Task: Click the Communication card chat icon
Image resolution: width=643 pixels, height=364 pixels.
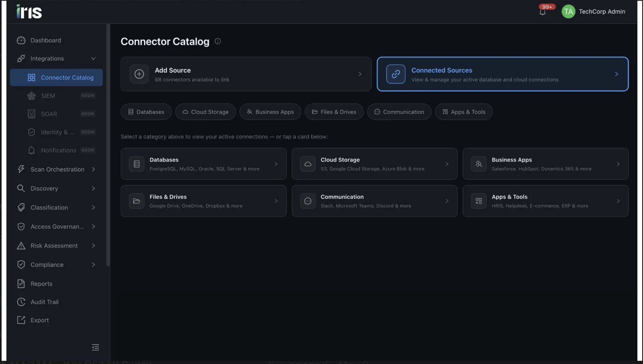Action: tap(308, 201)
